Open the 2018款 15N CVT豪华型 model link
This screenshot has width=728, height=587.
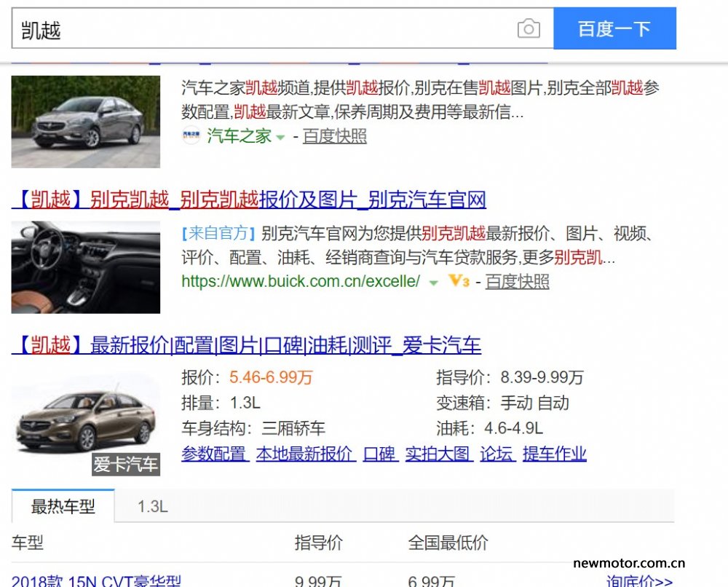(x=96, y=580)
